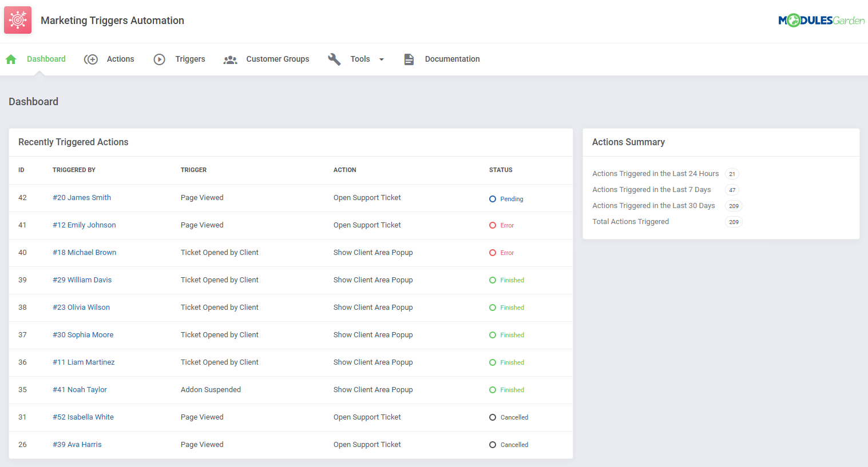Click the Recently Triggered Actions panel header
Viewport: 868px width, 467px height.
tap(73, 142)
